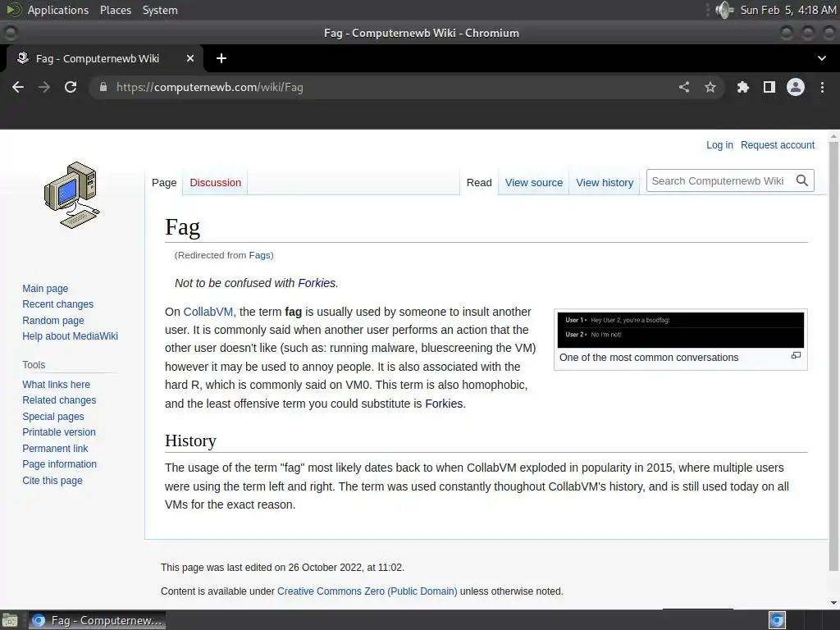Open Random page link
The width and height of the screenshot is (840, 630).
tap(53, 321)
